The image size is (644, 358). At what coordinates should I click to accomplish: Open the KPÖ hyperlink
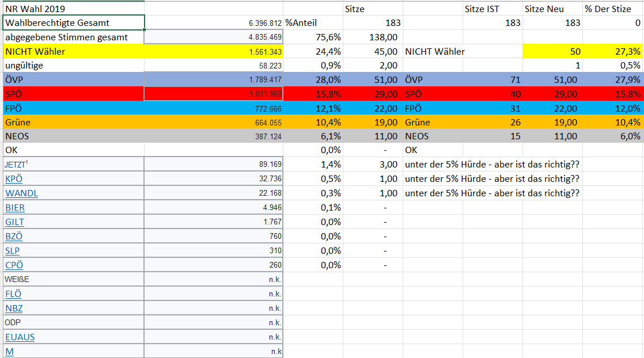click(14, 179)
